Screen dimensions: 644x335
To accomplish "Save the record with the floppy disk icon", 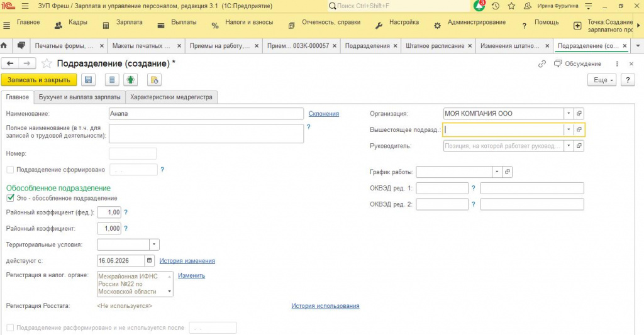I will pos(88,80).
